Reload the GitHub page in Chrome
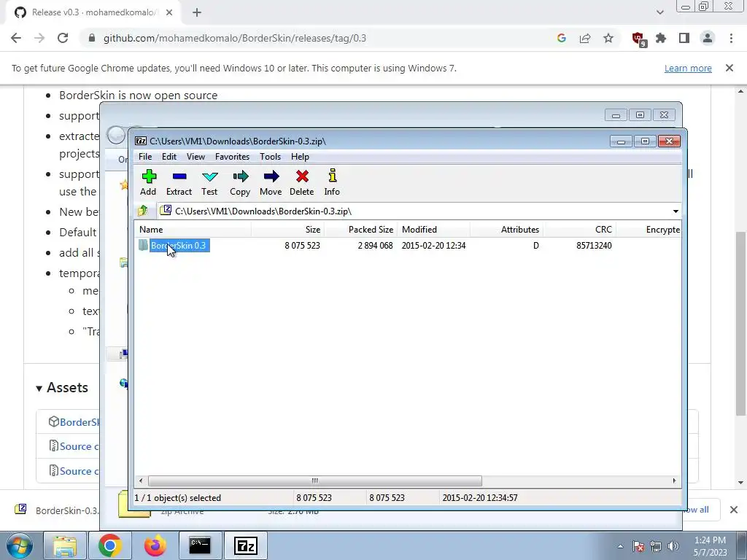This screenshot has height=560, width=747. coord(63,38)
